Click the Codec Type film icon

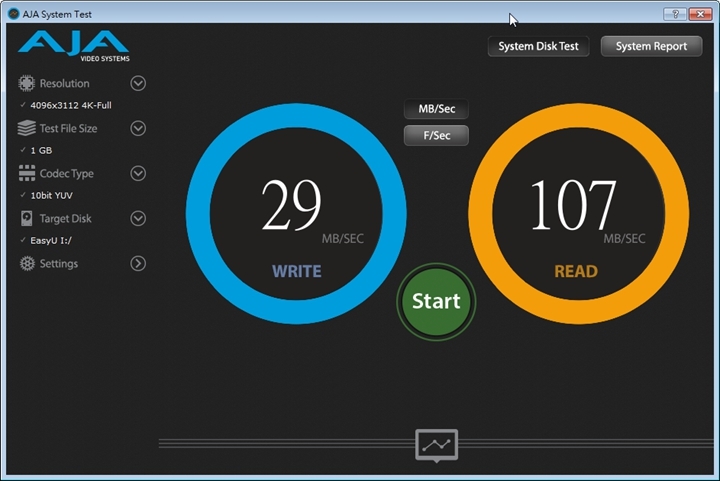point(27,173)
